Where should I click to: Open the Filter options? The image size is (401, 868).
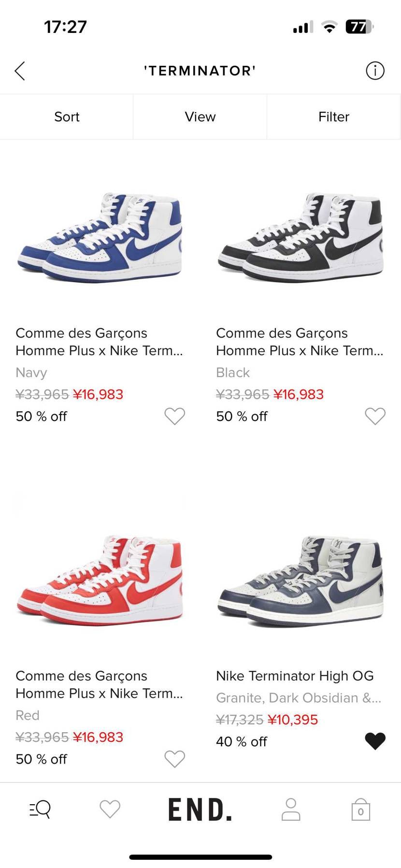pos(333,117)
